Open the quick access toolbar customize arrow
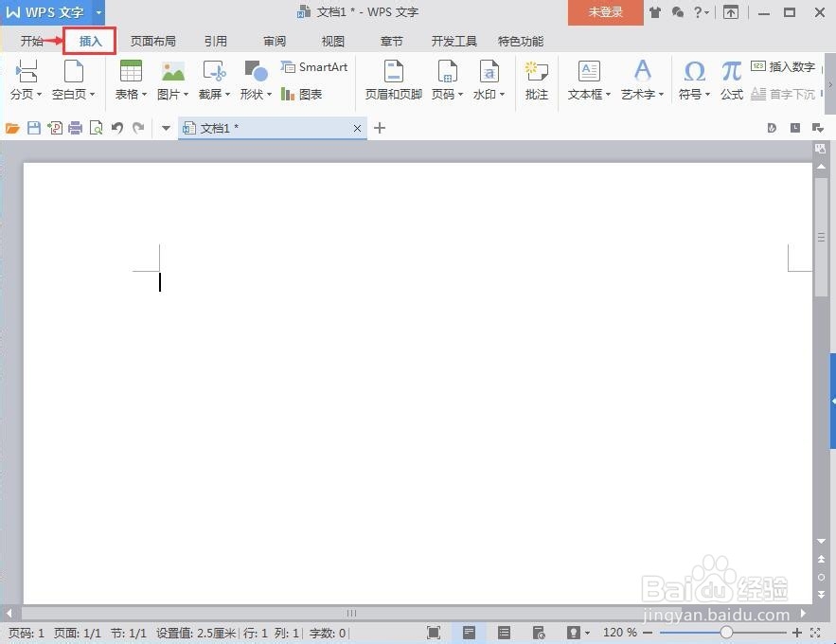Viewport: 836px width, 644px height. pyautogui.click(x=166, y=128)
